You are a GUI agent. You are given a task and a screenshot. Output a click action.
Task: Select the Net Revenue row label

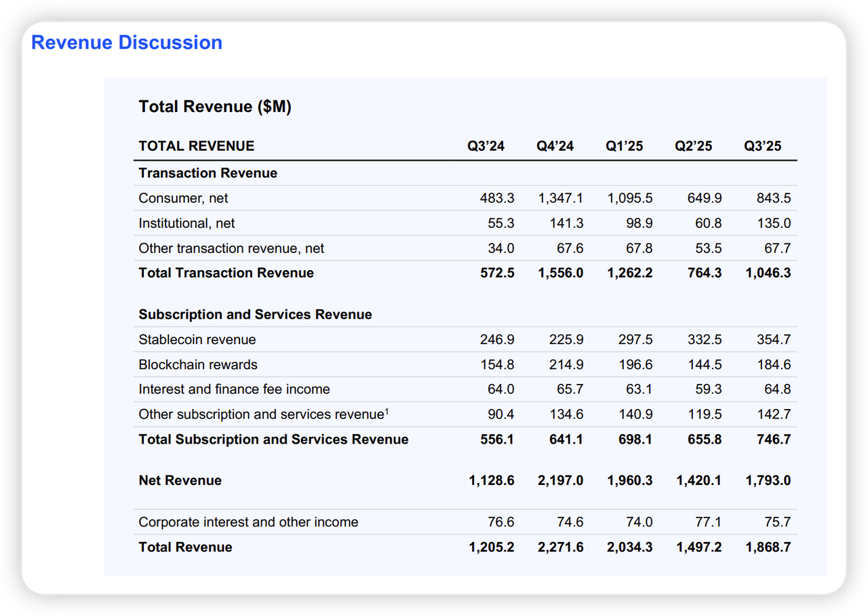(x=180, y=480)
